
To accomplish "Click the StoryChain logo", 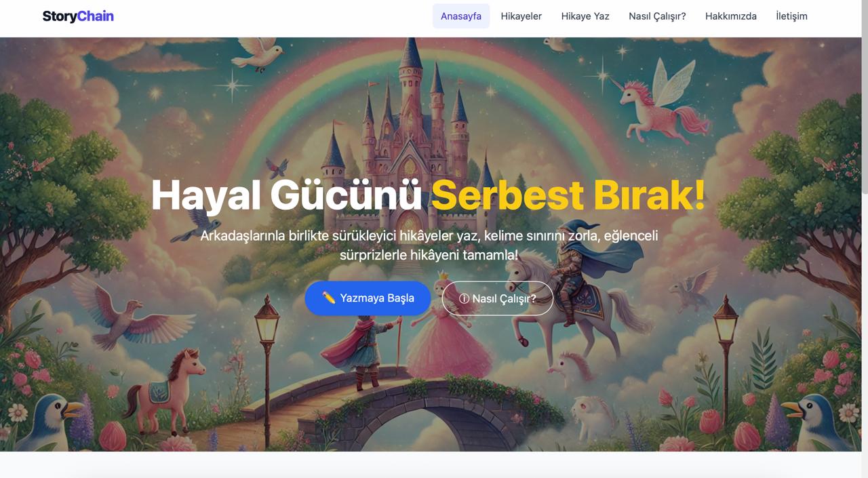I will pos(78,16).
